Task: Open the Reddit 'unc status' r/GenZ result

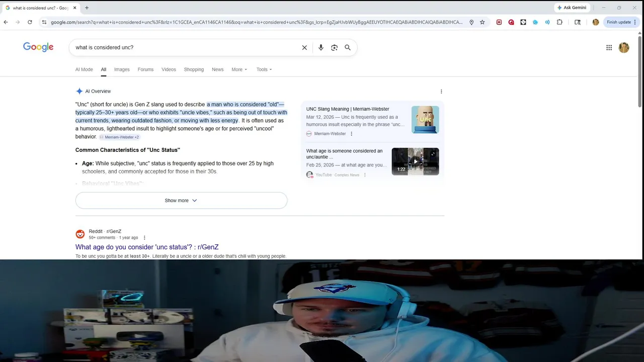Action: [x=147, y=247]
